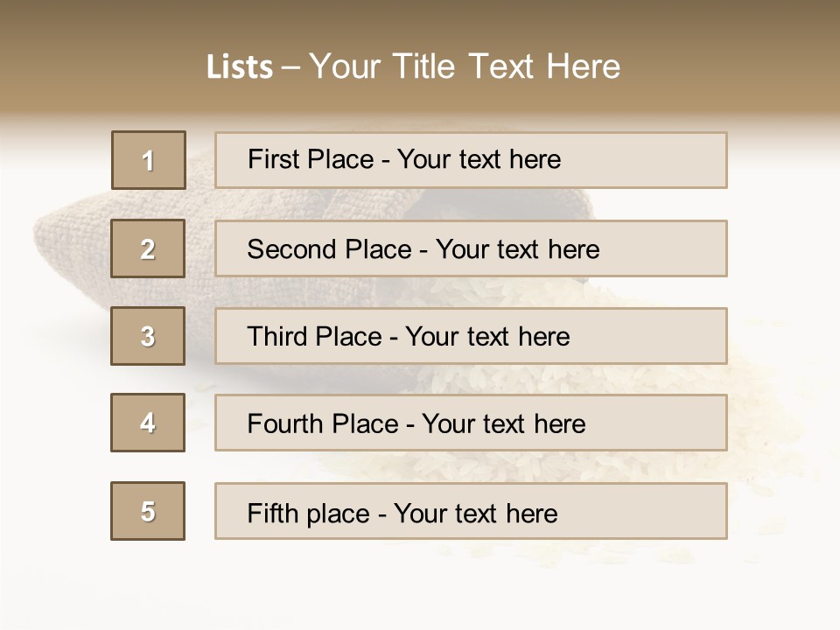Click the word "Fifth" in the last row
The width and height of the screenshot is (840, 630).
(272, 513)
